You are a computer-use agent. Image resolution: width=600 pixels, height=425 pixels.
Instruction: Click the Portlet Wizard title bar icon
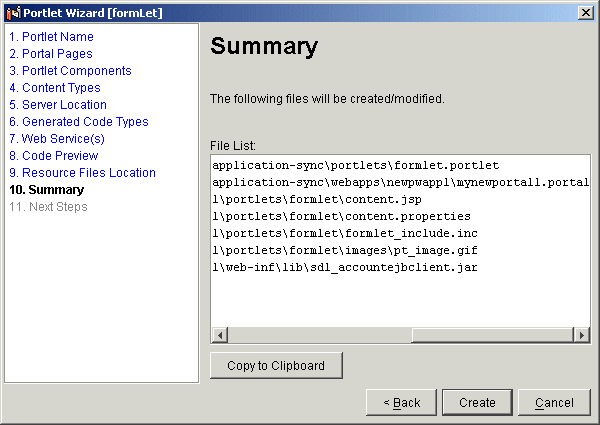point(13,13)
